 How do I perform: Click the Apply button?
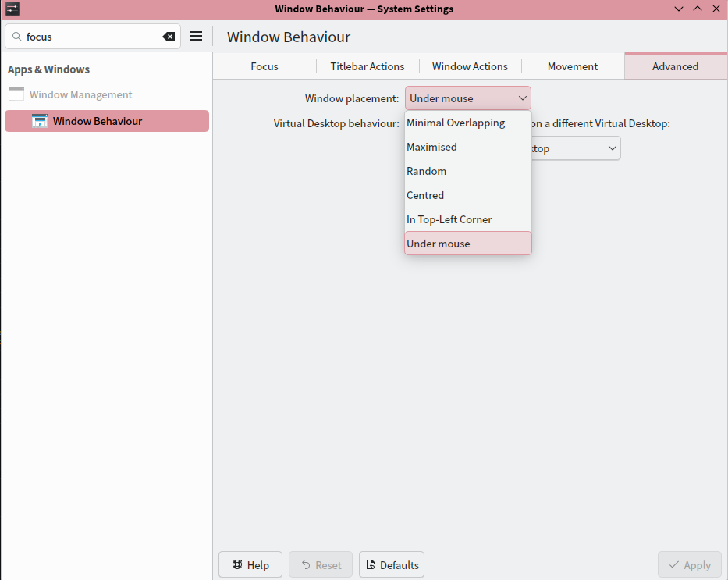click(x=690, y=564)
